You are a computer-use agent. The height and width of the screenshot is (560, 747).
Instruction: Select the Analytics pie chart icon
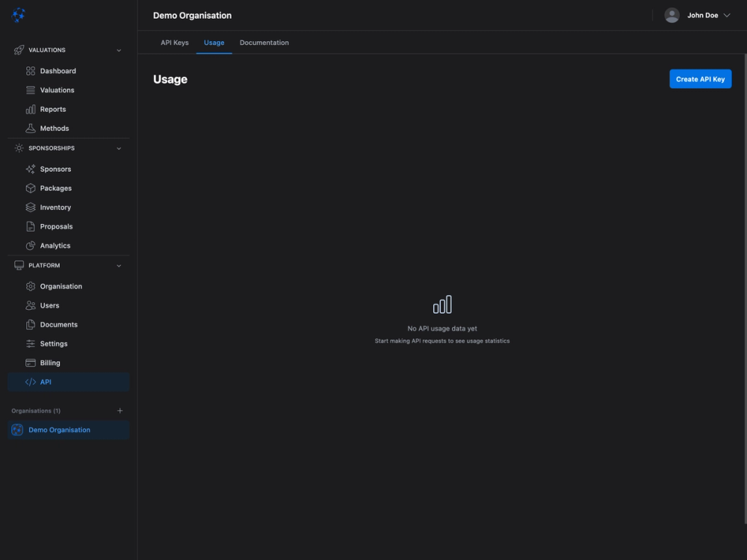tap(30, 245)
